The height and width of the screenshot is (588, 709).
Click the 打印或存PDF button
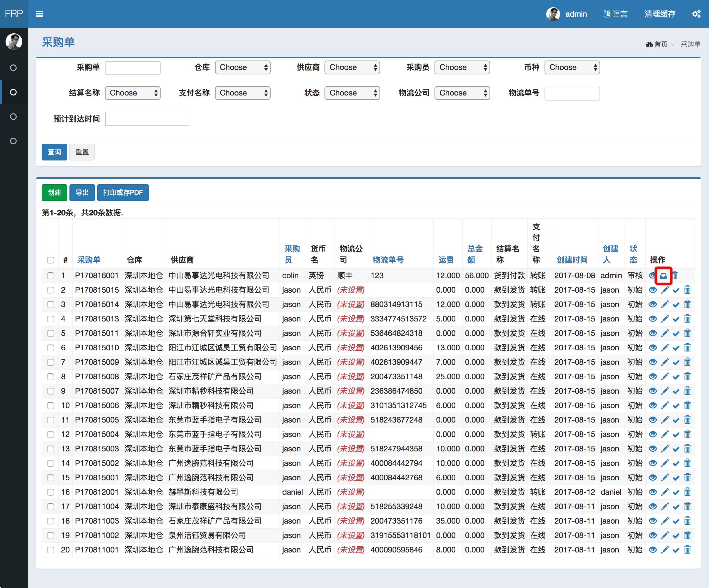(123, 193)
